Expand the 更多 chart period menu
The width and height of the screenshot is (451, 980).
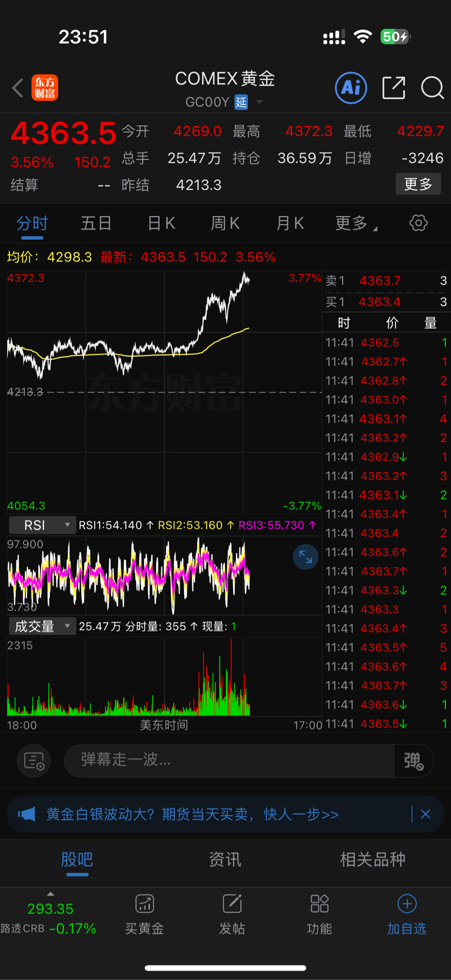(x=355, y=223)
